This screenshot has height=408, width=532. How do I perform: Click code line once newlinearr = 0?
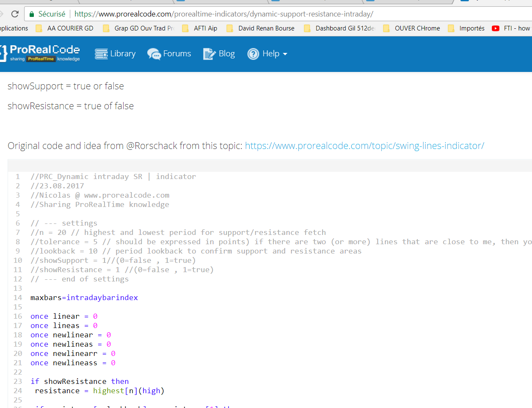coord(73,353)
